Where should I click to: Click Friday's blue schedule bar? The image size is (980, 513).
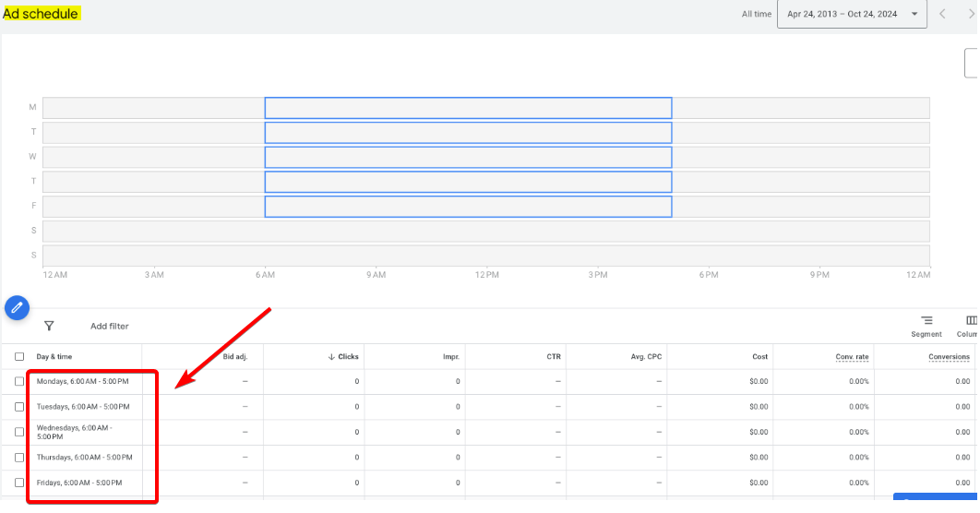[x=468, y=206]
